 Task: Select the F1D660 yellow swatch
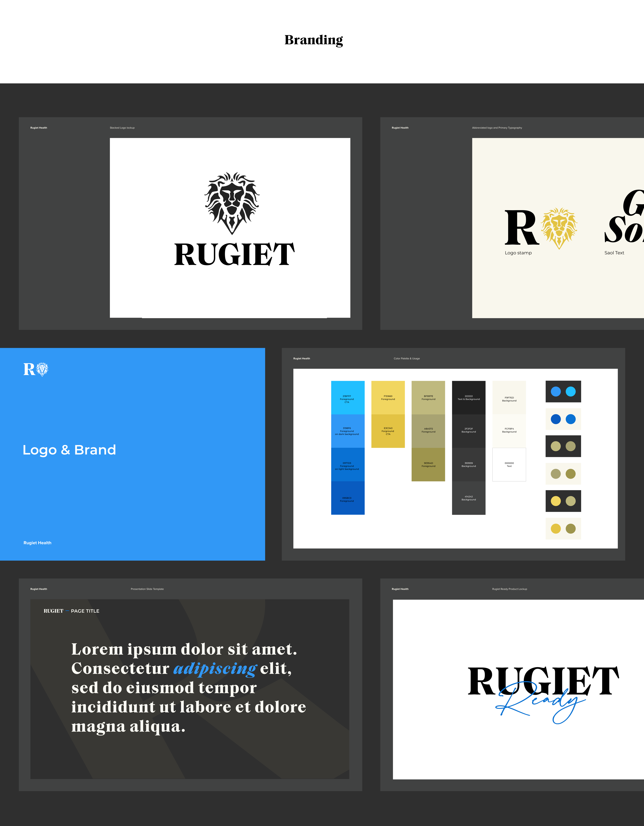pyautogui.click(x=388, y=398)
